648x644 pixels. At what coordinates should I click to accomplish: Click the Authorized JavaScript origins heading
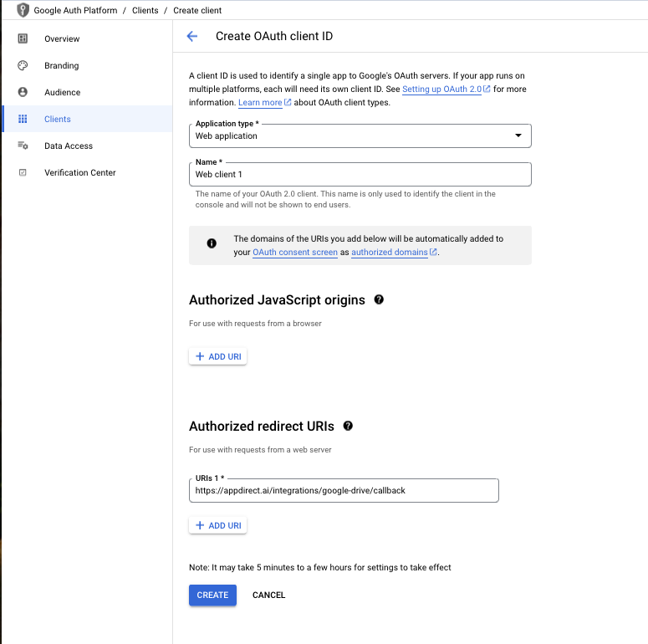coord(277,299)
